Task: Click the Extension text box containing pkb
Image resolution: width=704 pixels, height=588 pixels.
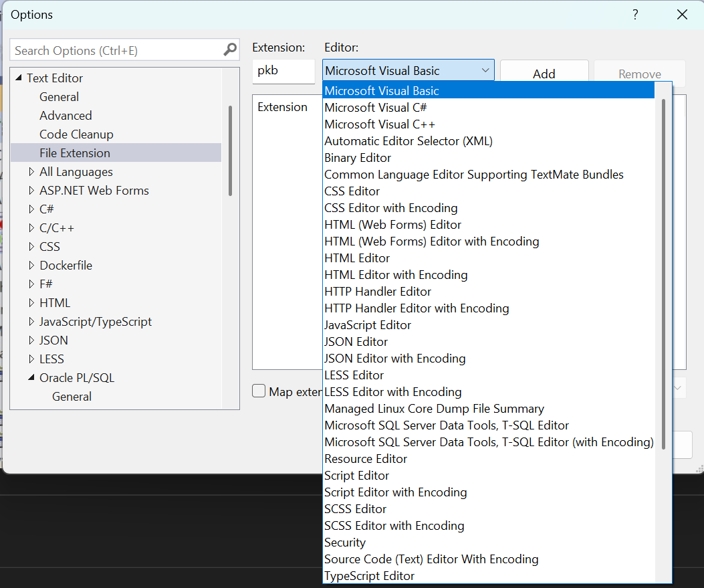Action: click(283, 71)
